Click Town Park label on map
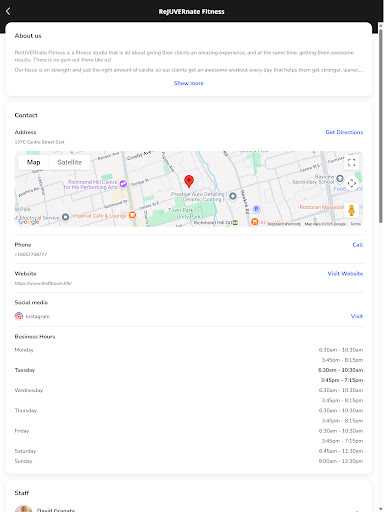The height and width of the screenshot is (512, 384). click(180, 210)
